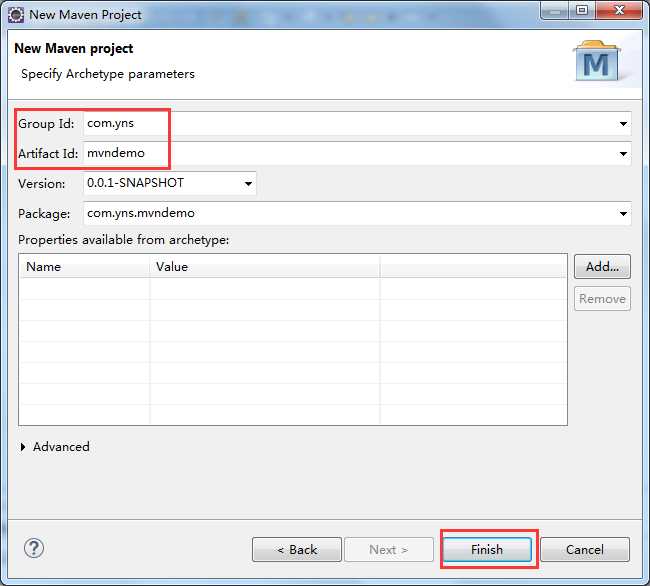
Task: Focus the Package field containing com.yns.mvndemo
Action: coord(357,213)
